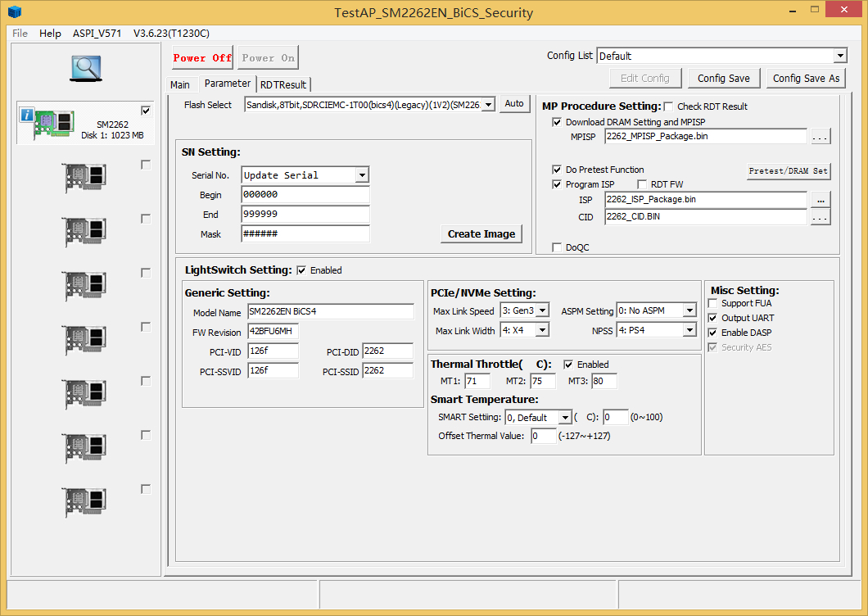Browse for the ISP package file
Image resolution: width=868 pixels, height=616 pixels.
click(821, 199)
